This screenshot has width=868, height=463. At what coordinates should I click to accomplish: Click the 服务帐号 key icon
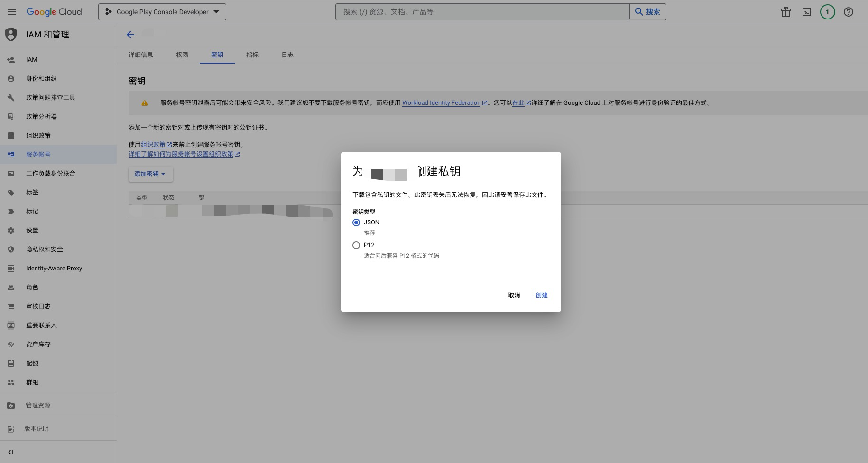(11, 155)
